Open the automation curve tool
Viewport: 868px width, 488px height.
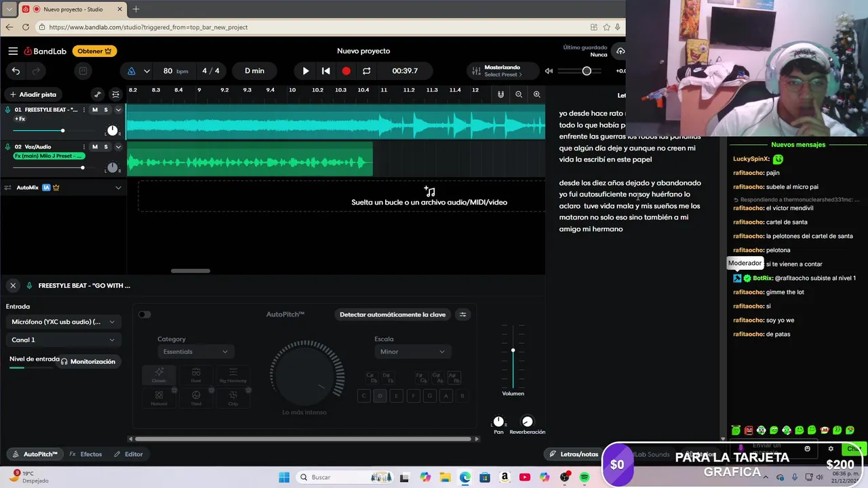coord(98,94)
